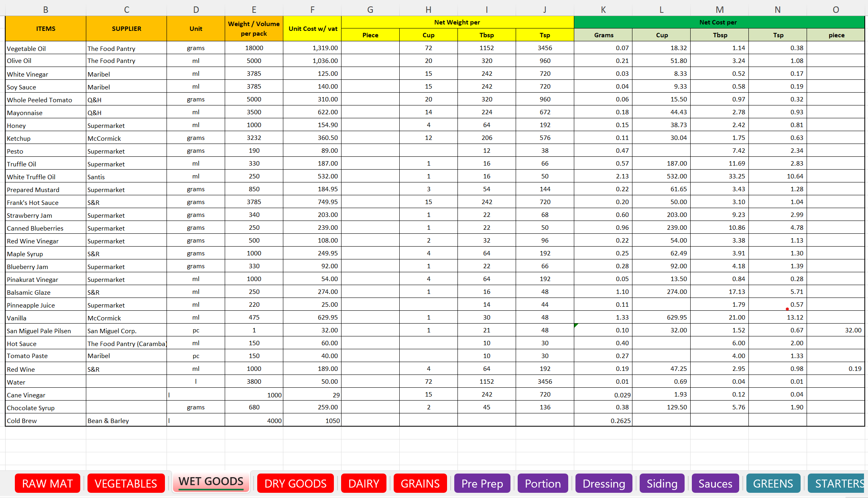Select the Vegetable Oil cell
This screenshot has height=498, width=868.
click(46, 48)
